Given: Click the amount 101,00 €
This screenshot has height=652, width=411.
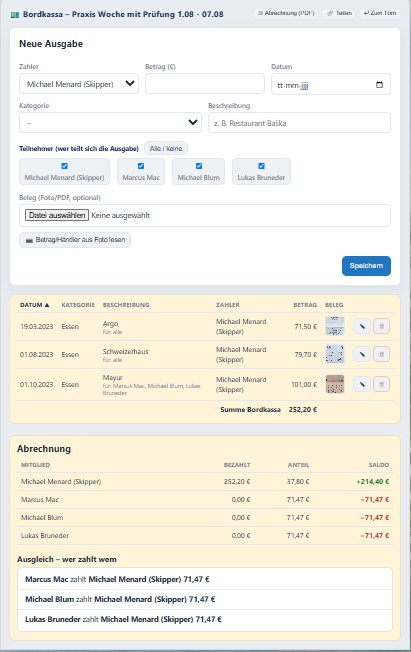Looking at the screenshot, I should [x=304, y=385].
